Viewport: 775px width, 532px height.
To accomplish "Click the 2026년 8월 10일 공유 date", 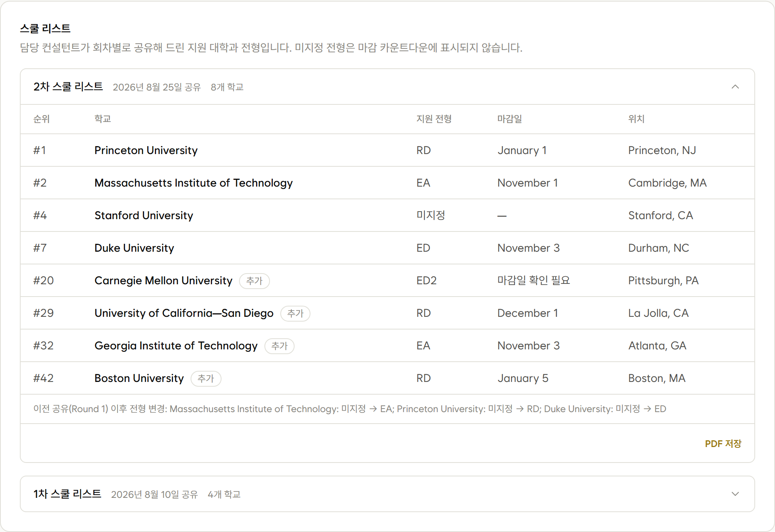I will point(154,495).
